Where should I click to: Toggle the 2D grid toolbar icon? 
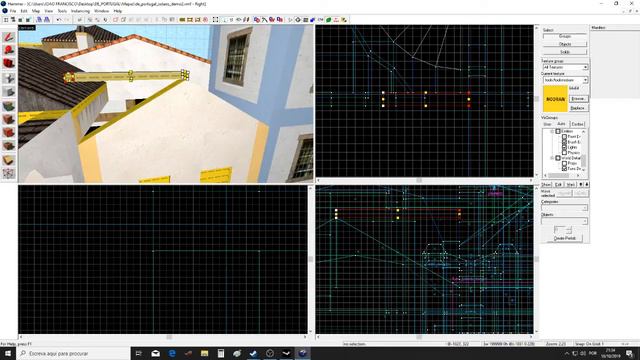click(6, 20)
